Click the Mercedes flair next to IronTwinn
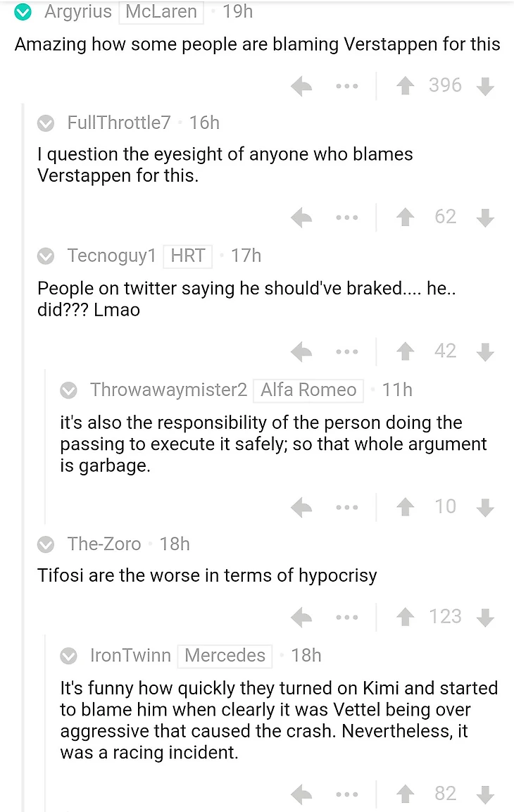 point(225,656)
